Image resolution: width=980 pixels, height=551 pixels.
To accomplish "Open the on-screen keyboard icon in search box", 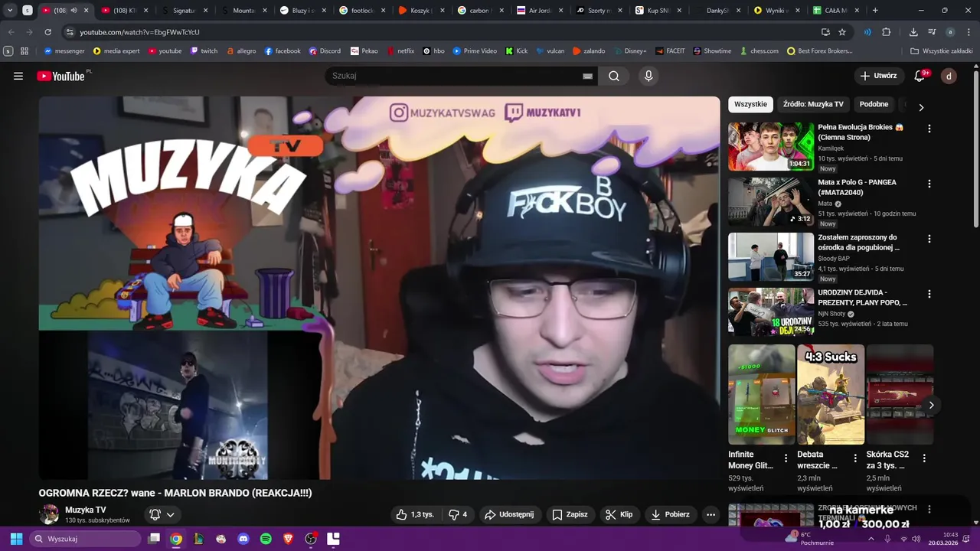I will 587,76.
